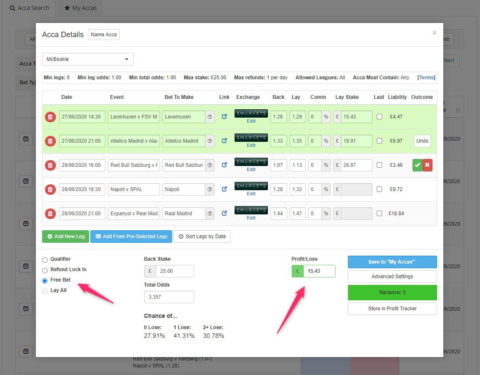480x375 pixels.
Task: Click info icon beside Atletico Madrid bet
Action: coord(210,141)
